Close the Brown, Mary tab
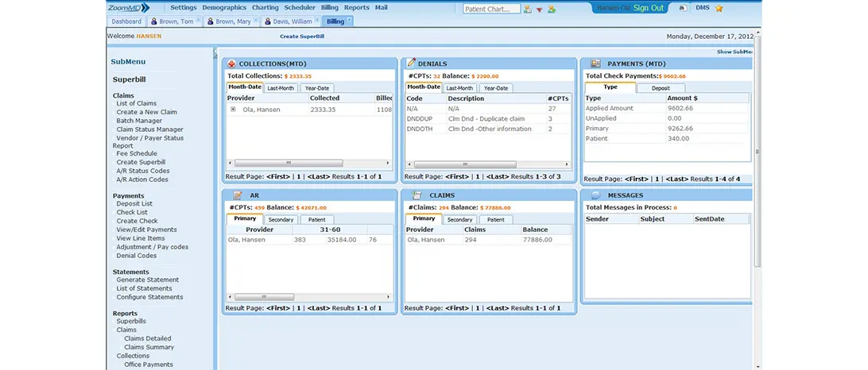The image size is (868, 370). point(255,21)
